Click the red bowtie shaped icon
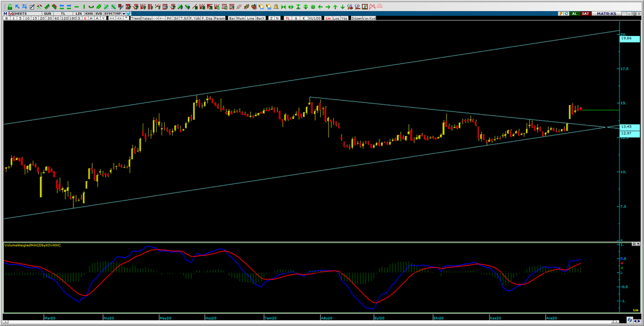The width and height of the screenshot is (644, 326). point(372,7)
